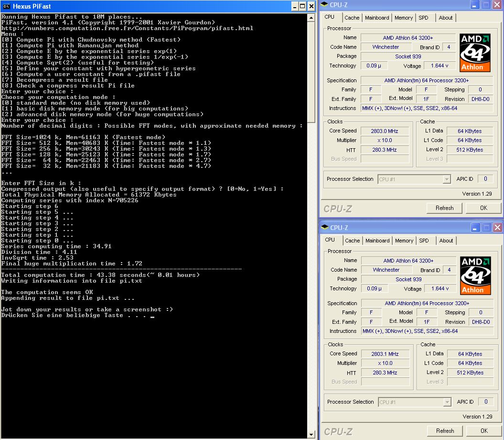Open the Memory tab in lower CPU-Z
Viewport: 504px width, 440px height.
pos(404,241)
